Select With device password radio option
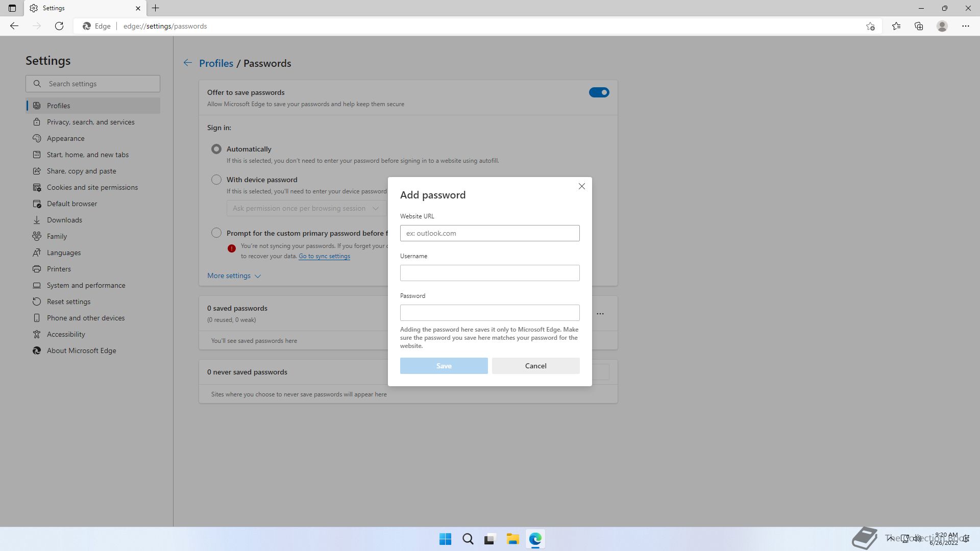This screenshot has width=980, height=551. [x=216, y=180]
